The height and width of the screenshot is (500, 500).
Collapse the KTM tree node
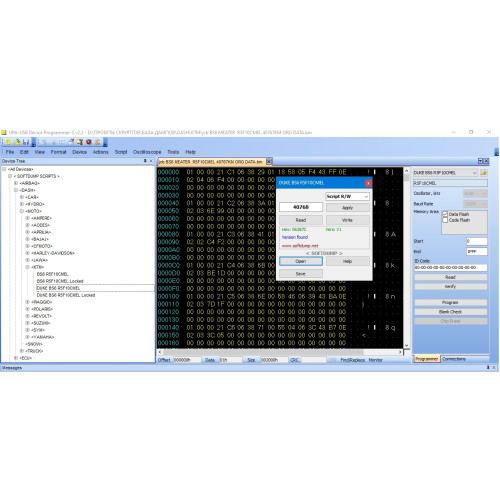[27, 267]
